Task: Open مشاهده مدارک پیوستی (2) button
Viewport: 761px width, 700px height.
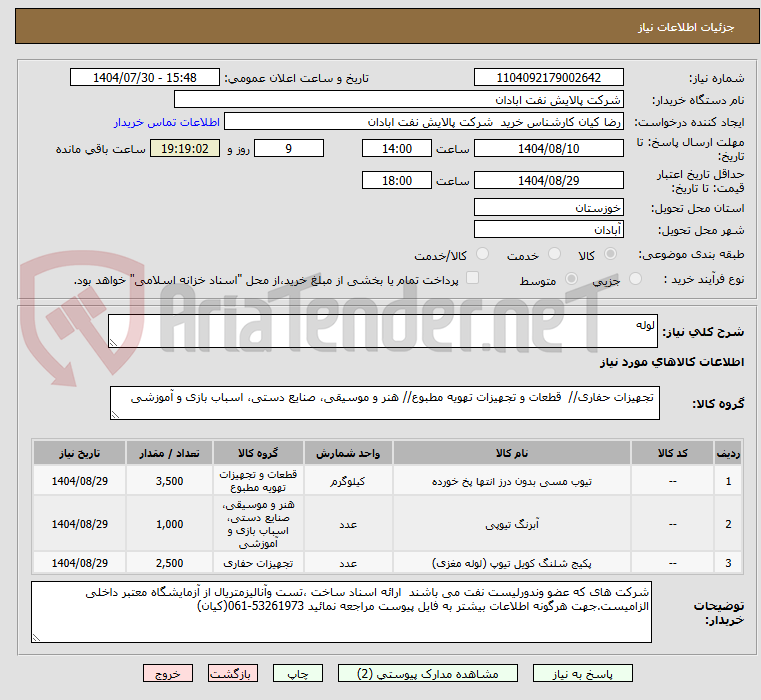Action: pos(428,674)
